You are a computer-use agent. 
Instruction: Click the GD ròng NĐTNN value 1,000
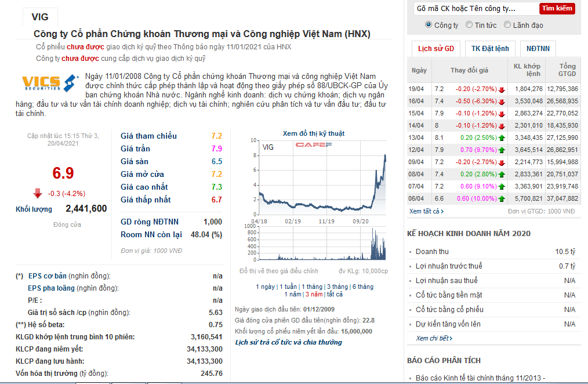pyautogui.click(x=213, y=222)
